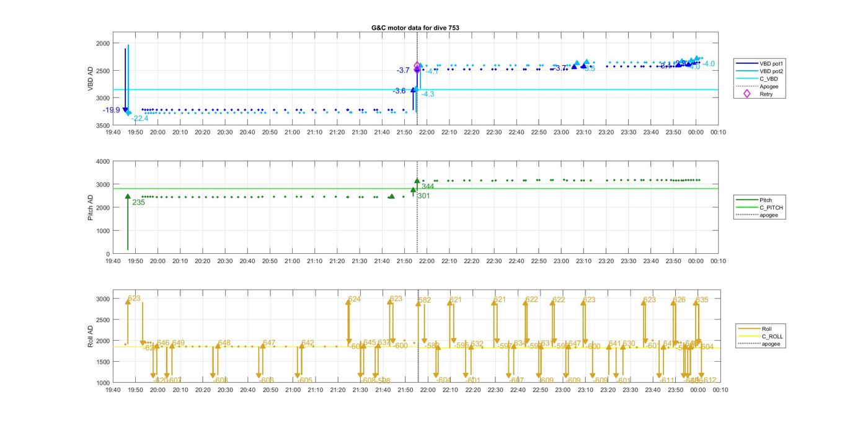The width and height of the screenshot is (868, 430).
Task: Click the "C_PITCH" legend entry
Action: [771, 208]
